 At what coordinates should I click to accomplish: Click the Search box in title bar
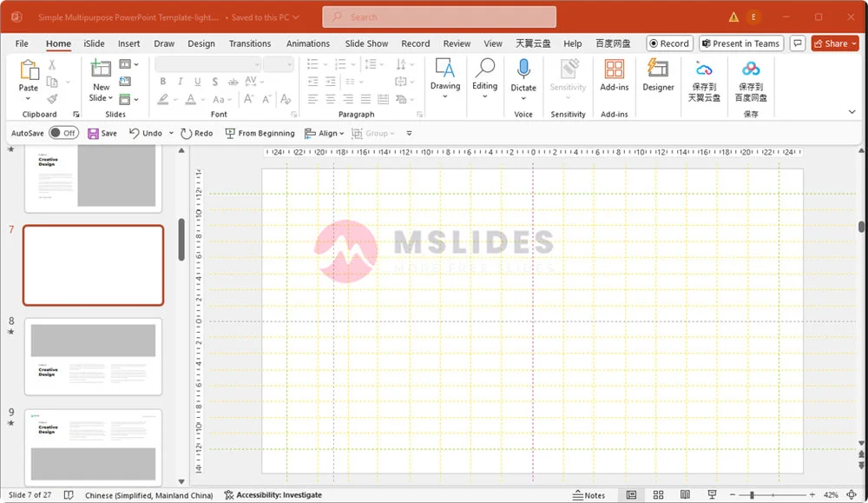439,17
